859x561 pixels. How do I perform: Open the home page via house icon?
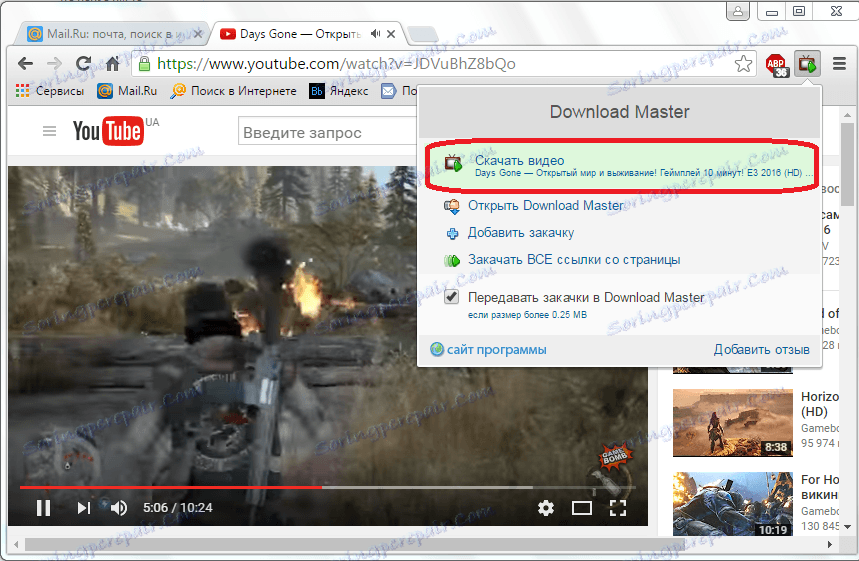click(112, 64)
